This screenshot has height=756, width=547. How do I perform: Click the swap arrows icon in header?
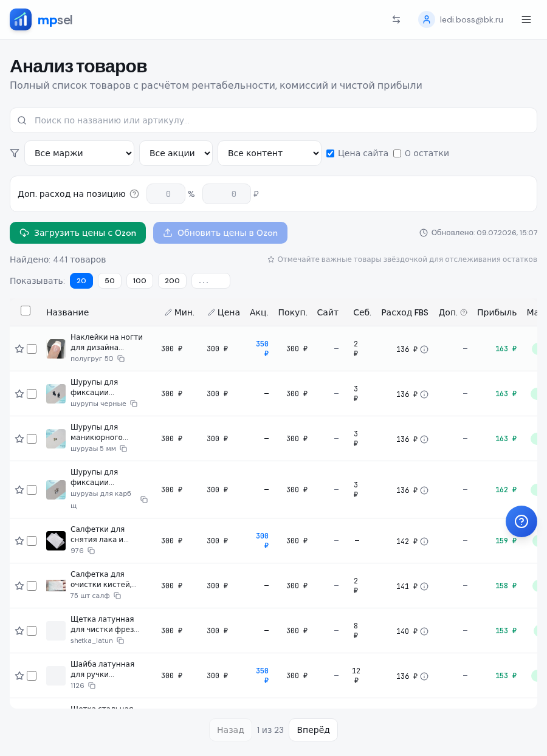[x=396, y=19]
